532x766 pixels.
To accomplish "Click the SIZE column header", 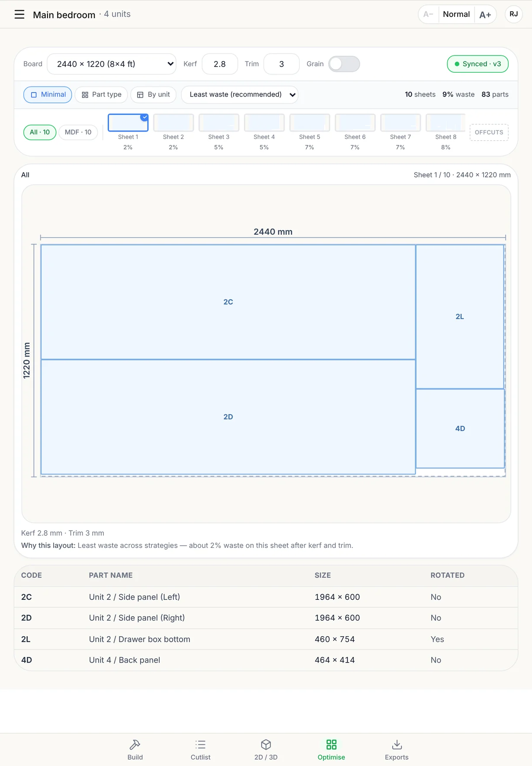I will 323,576.
